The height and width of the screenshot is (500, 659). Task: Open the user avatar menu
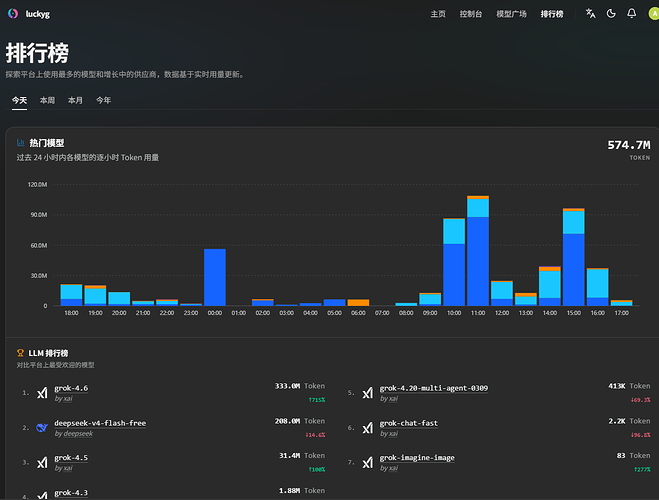654,13
